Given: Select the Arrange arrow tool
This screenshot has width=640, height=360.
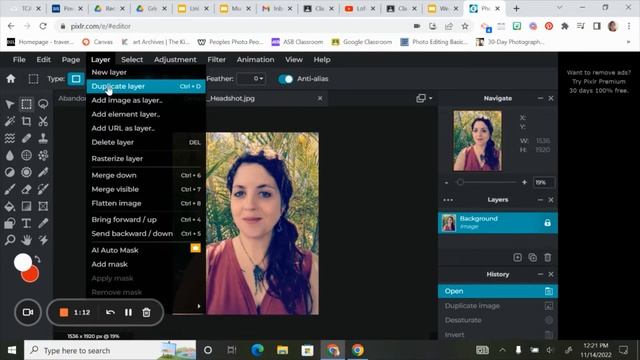Looking at the screenshot, I should tap(10, 104).
